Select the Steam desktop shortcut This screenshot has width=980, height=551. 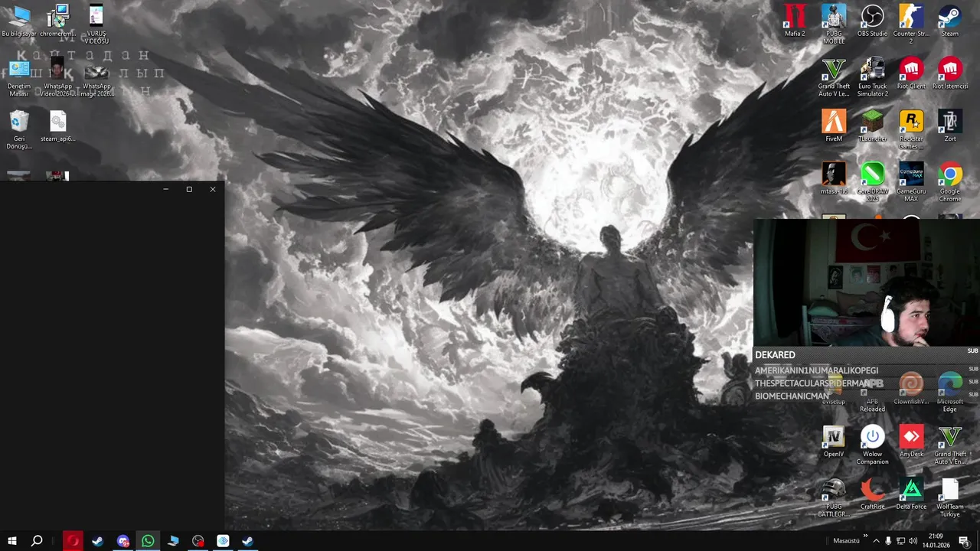point(950,21)
